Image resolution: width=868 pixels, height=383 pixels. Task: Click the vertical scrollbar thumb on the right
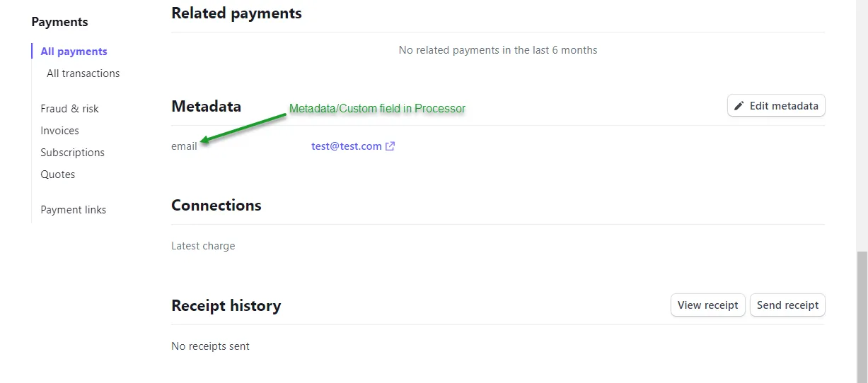(x=862, y=317)
